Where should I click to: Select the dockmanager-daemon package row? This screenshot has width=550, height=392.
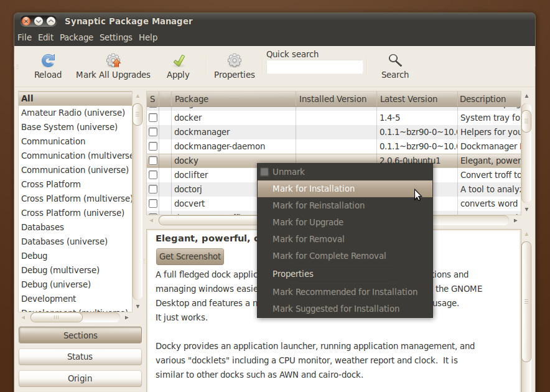point(333,146)
